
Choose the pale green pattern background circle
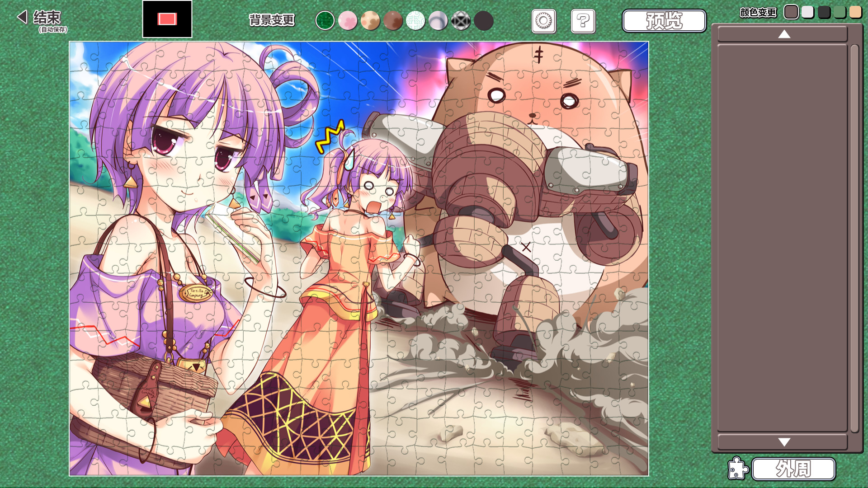(x=415, y=21)
